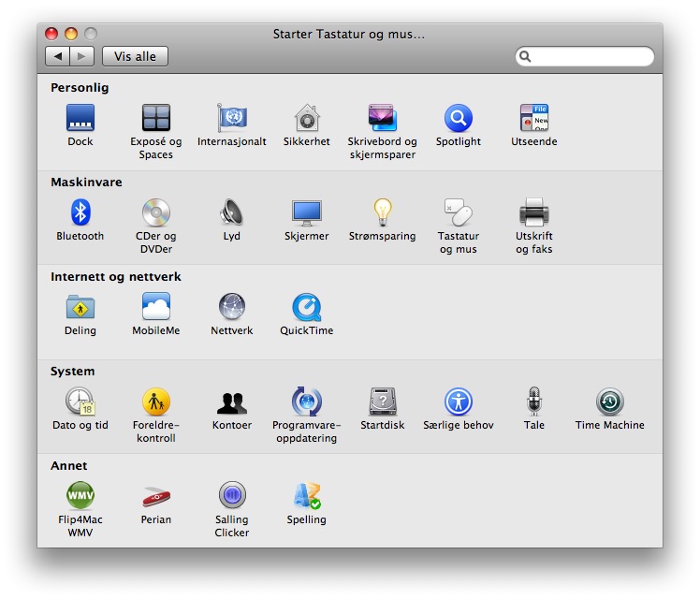
Task: Open CDer og DVDer pane
Action: click(x=155, y=212)
